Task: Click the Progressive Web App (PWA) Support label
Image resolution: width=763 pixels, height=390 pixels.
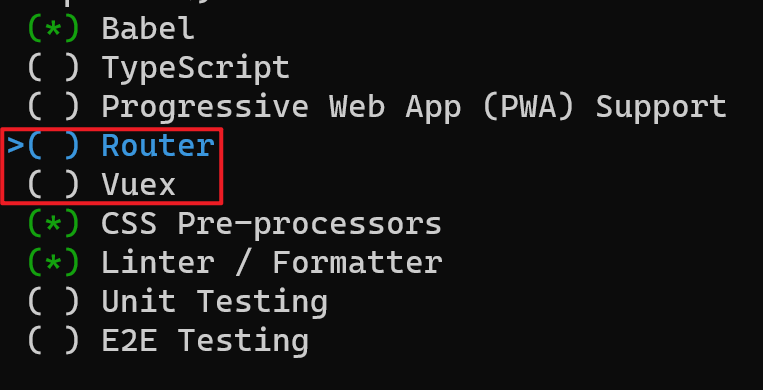Action: [414, 107]
